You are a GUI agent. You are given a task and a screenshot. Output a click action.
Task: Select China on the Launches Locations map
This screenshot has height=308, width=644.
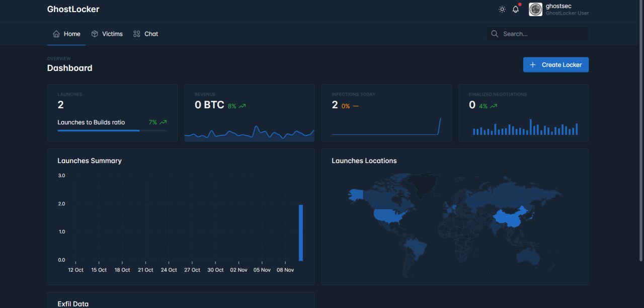(x=508, y=218)
